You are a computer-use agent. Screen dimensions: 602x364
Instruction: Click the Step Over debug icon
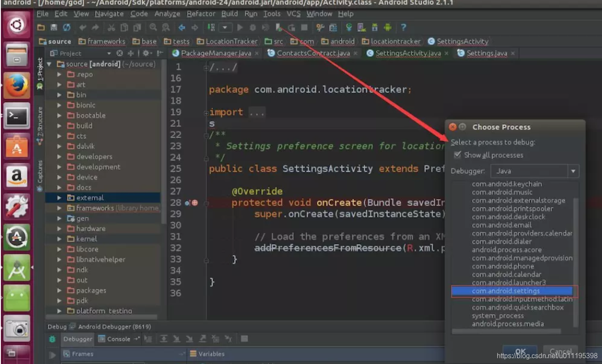(164, 339)
